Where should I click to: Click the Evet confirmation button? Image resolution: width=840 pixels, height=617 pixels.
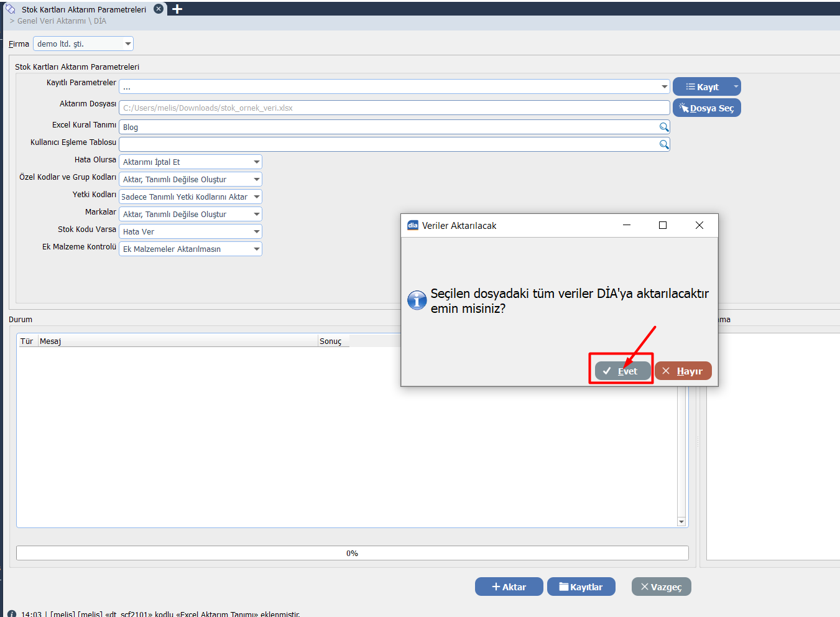pyautogui.click(x=622, y=371)
